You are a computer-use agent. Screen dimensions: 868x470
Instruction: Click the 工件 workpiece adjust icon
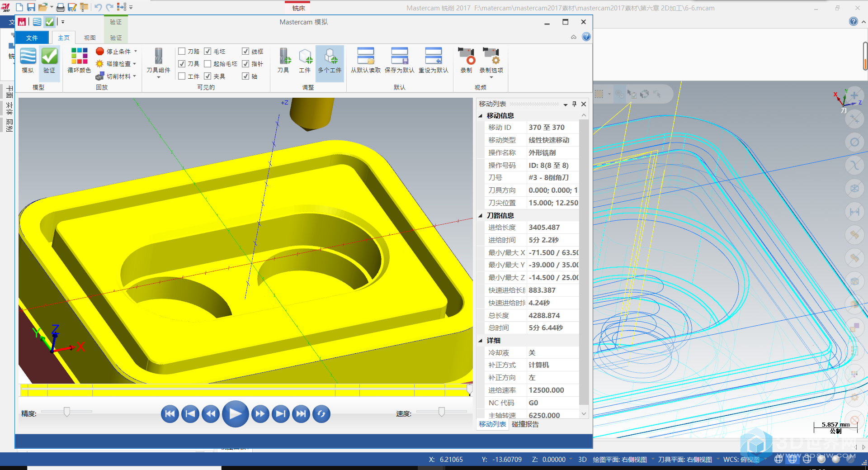305,61
